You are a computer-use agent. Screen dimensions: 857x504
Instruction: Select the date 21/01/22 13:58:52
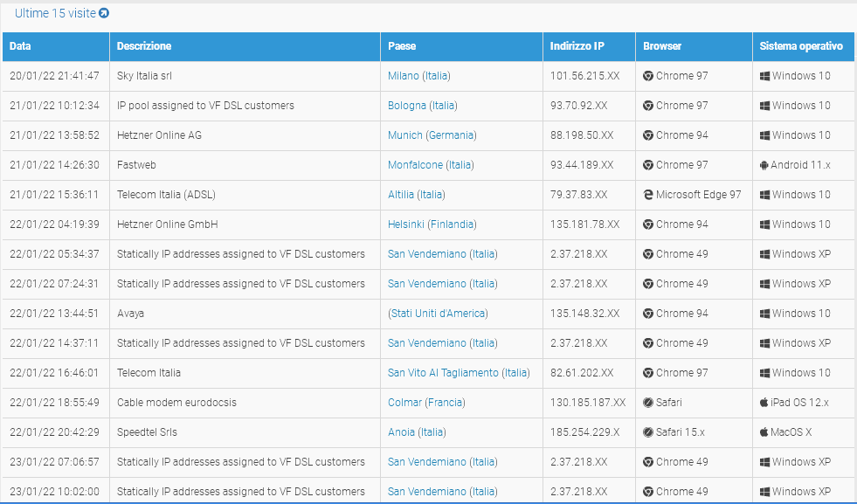[x=55, y=135]
